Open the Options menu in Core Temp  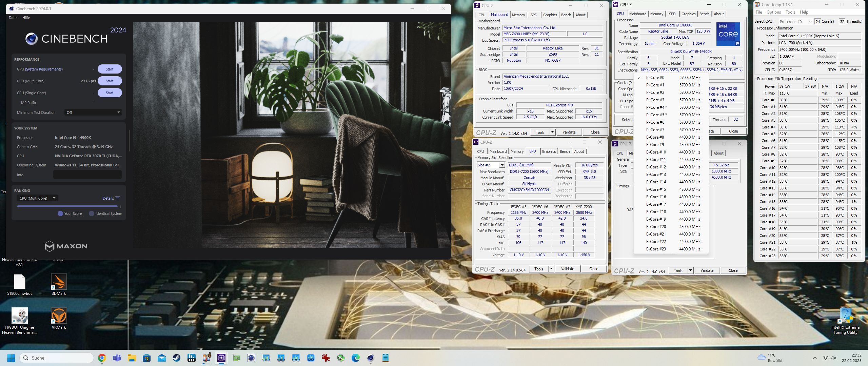coord(774,12)
